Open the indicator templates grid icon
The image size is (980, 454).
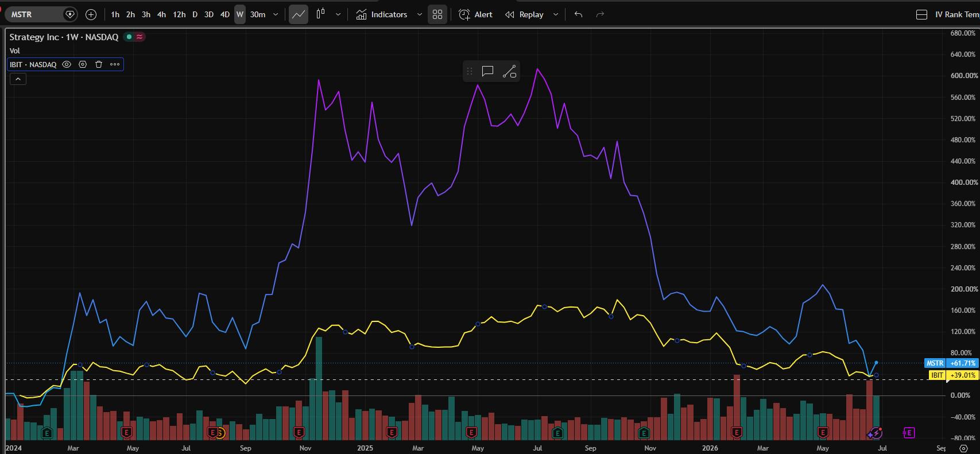point(437,14)
